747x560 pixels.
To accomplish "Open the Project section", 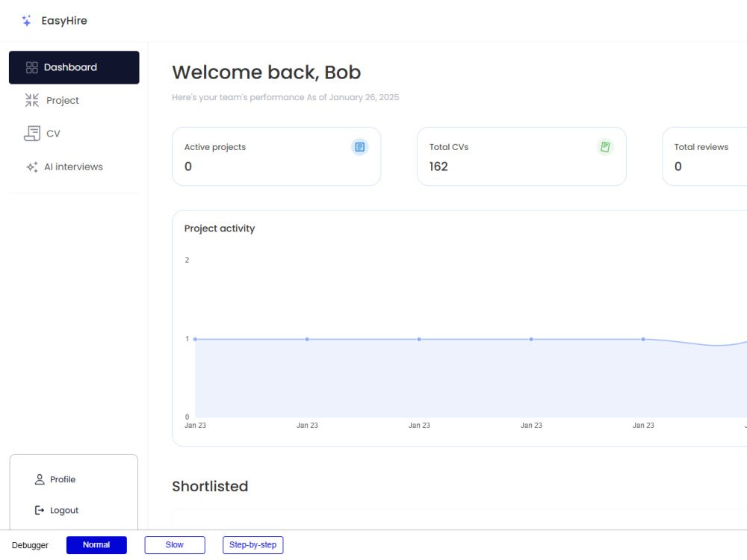I will point(74,101).
